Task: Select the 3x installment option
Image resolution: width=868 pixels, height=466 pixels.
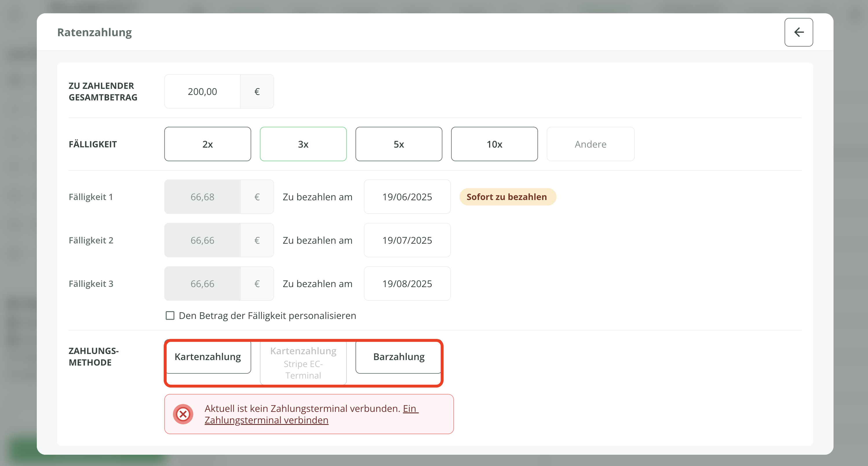Action: click(303, 144)
